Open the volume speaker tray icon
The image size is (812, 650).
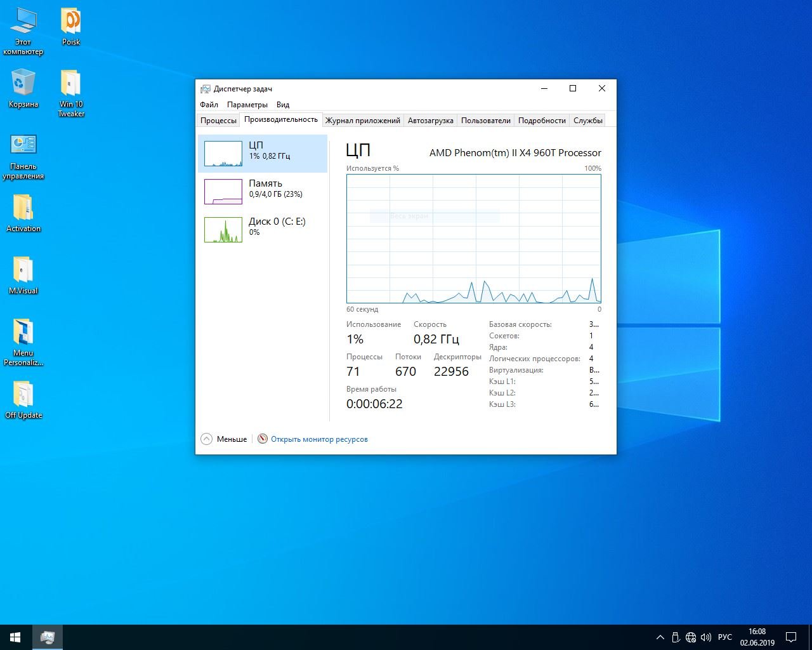click(x=705, y=637)
